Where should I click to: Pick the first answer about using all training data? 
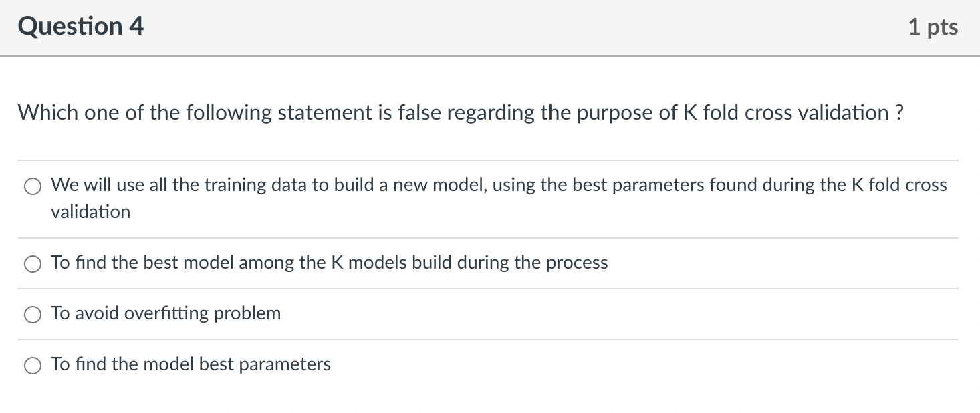[31, 186]
